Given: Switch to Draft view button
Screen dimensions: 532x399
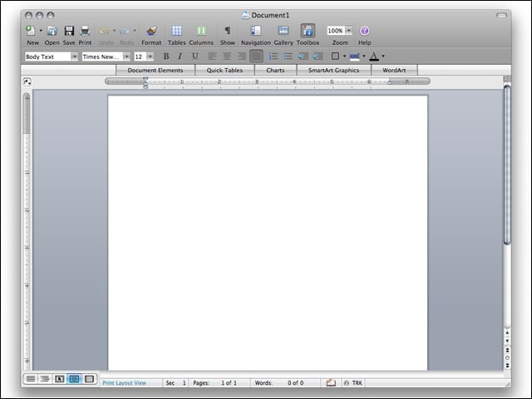Looking at the screenshot, I should (31, 379).
